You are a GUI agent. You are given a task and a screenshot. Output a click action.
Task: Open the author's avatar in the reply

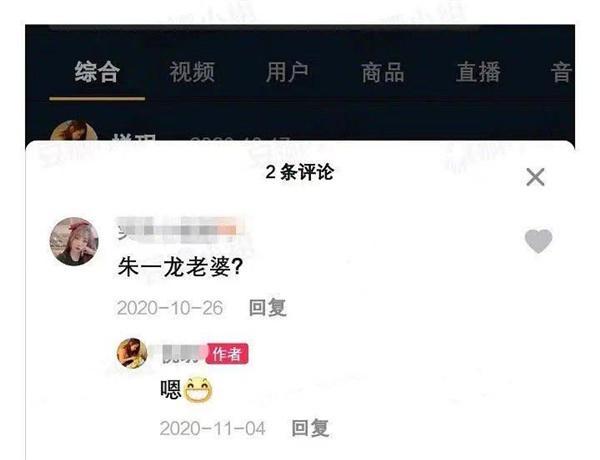132,352
